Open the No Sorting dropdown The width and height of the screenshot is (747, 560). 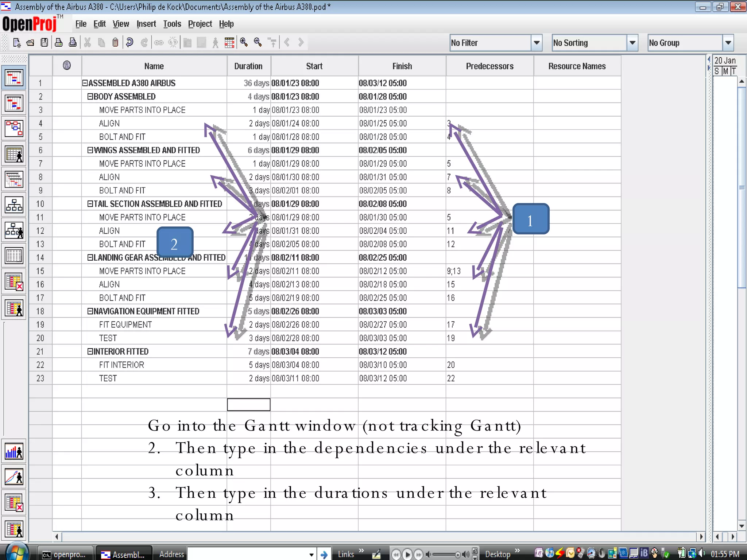(x=632, y=43)
